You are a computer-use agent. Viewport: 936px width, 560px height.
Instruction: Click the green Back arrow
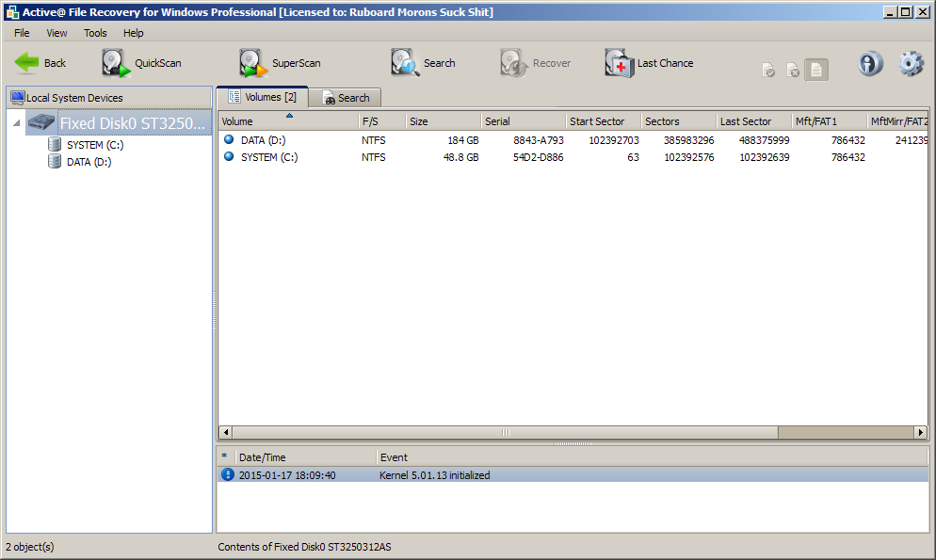point(27,63)
